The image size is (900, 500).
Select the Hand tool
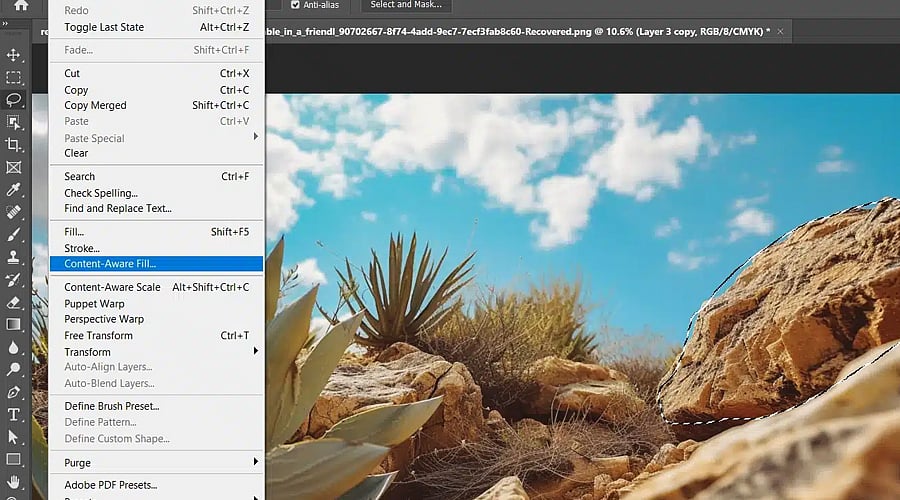pyautogui.click(x=13, y=482)
